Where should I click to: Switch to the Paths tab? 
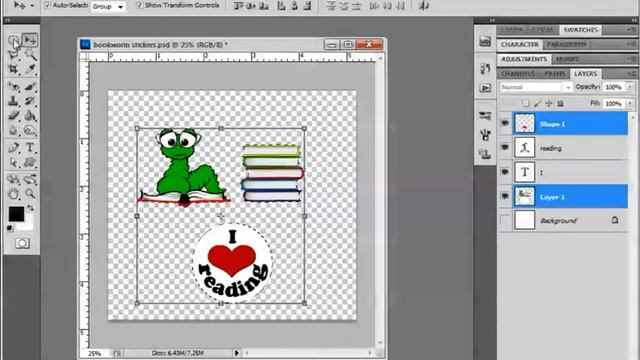tap(554, 73)
